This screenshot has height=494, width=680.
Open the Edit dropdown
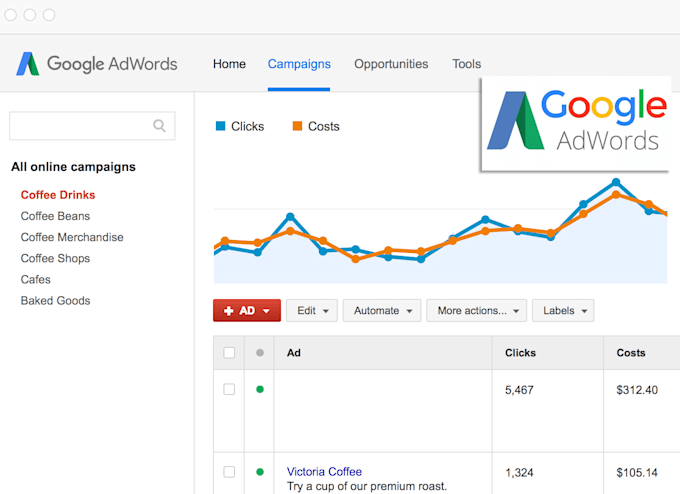(312, 311)
